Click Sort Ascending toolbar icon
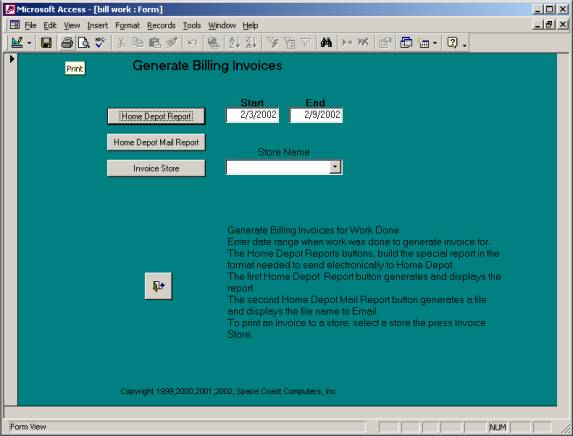This screenshot has width=573, height=436. [234, 43]
